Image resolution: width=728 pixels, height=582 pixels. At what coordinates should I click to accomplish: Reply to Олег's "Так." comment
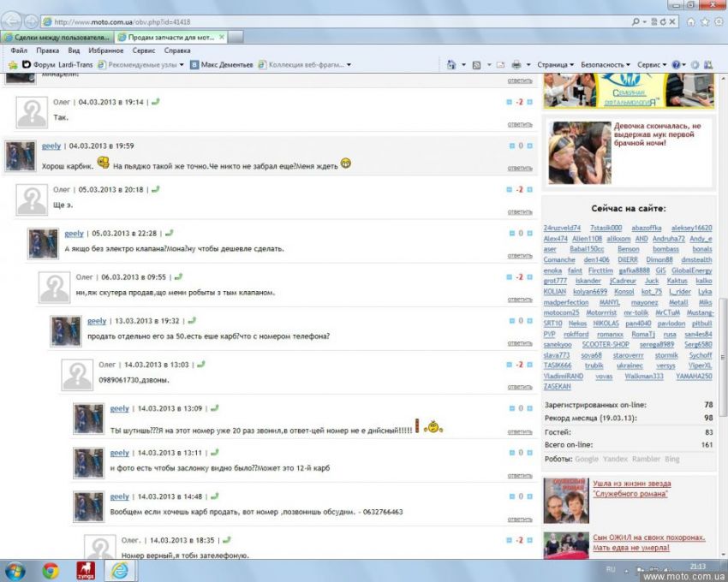point(520,124)
